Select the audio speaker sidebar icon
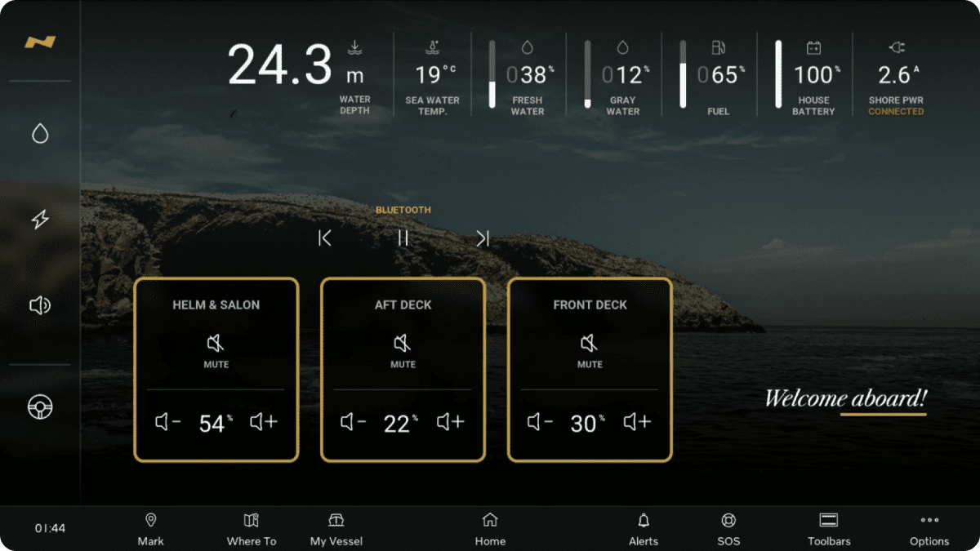Viewport: 980px width, 551px height. pos(40,305)
